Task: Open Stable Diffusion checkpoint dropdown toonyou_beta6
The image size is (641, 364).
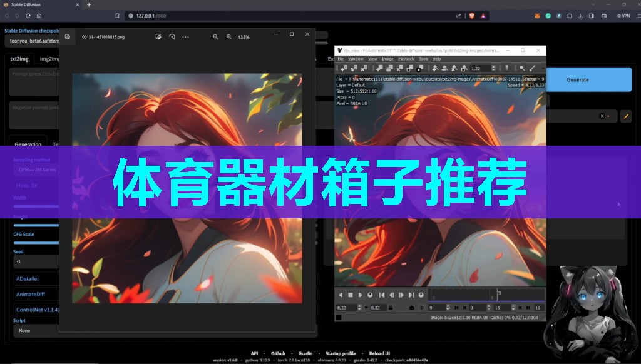Action: click(33, 41)
